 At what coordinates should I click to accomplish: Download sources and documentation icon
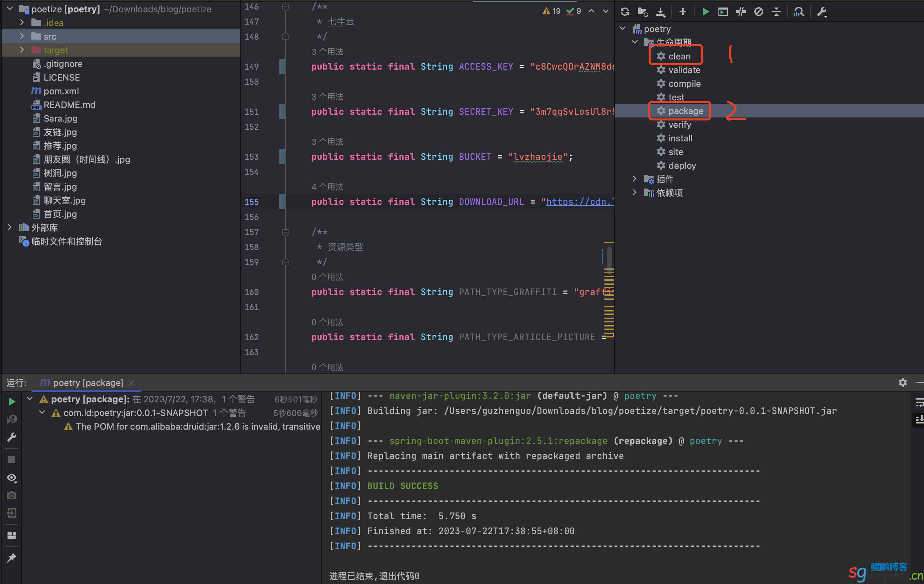tap(661, 12)
